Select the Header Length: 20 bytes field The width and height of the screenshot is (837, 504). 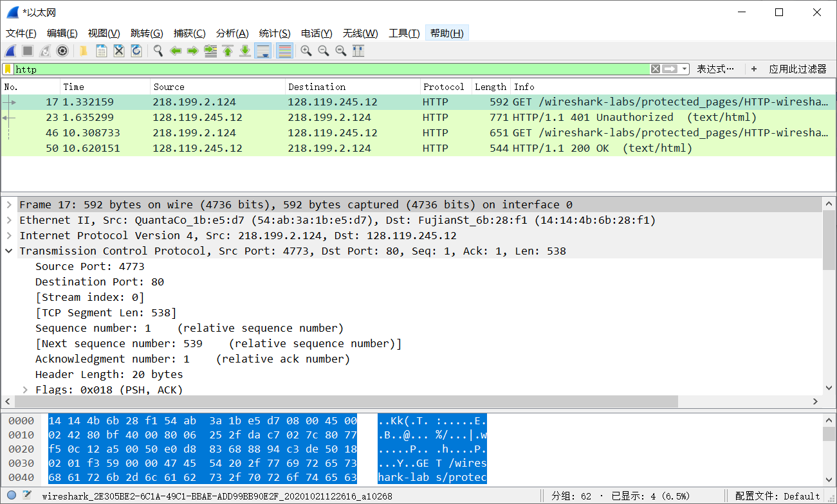(x=109, y=374)
